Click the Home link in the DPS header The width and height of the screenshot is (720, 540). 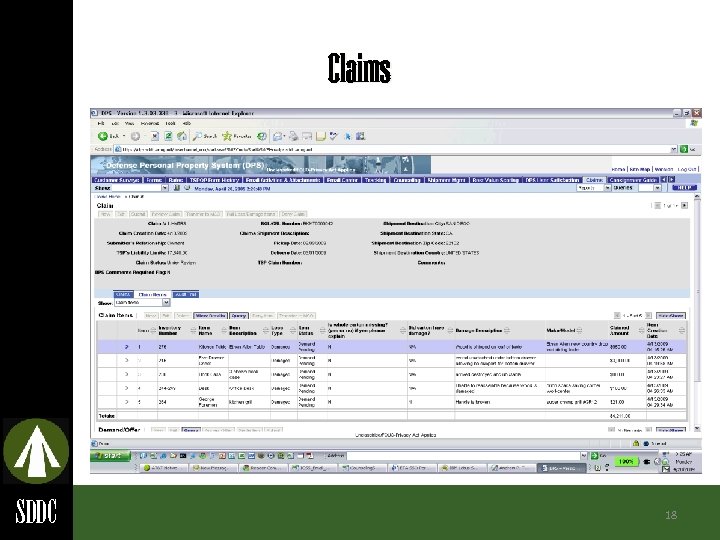coord(618,169)
